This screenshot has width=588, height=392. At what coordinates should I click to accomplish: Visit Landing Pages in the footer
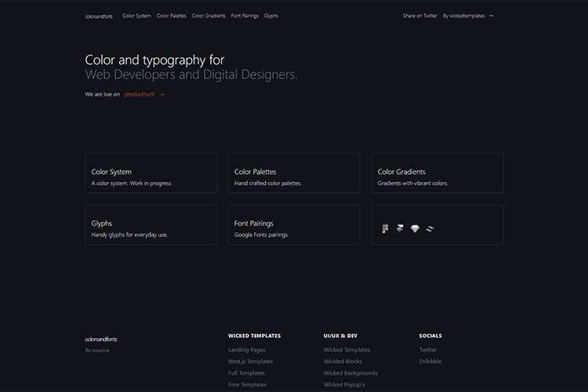[247, 350]
